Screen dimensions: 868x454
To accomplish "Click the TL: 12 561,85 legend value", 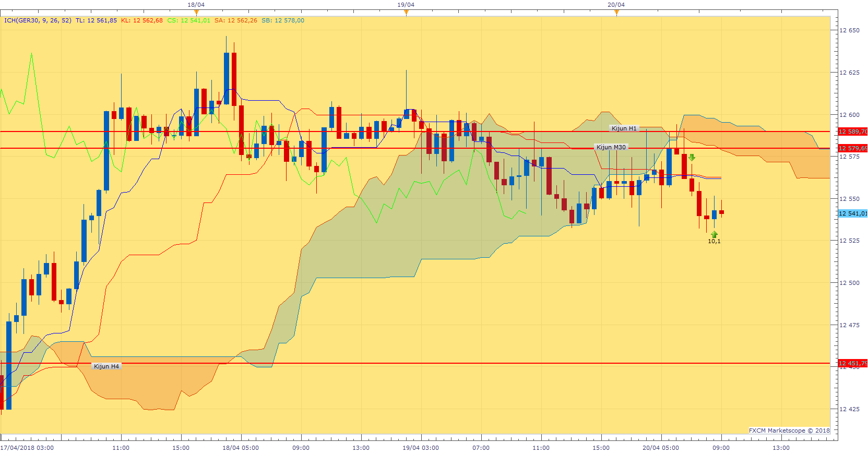I will tap(96, 21).
